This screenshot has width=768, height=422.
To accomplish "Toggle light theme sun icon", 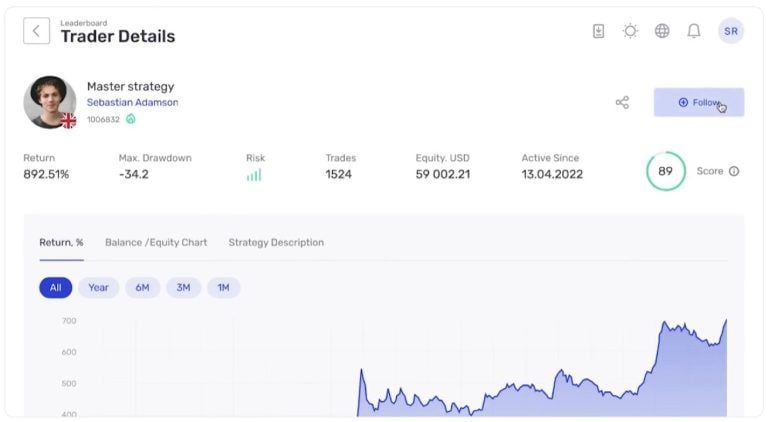I will pyautogui.click(x=630, y=31).
